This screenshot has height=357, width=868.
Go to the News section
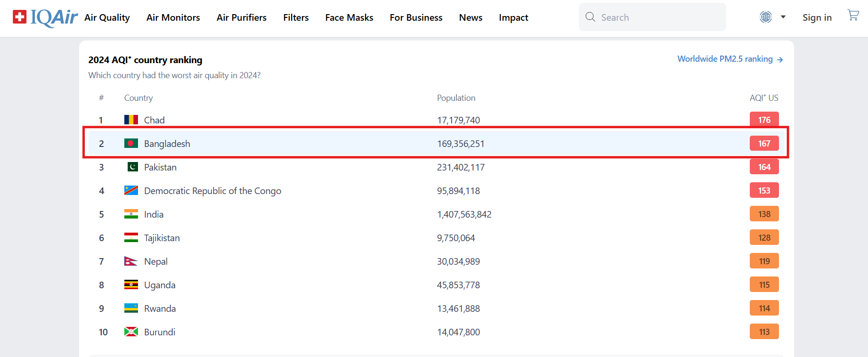(x=471, y=17)
